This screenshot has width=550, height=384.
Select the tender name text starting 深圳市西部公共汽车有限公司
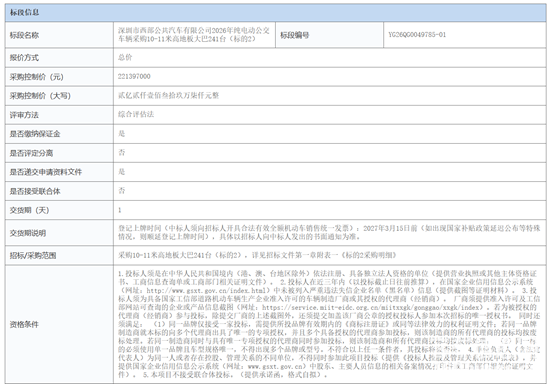coord(194,35)
